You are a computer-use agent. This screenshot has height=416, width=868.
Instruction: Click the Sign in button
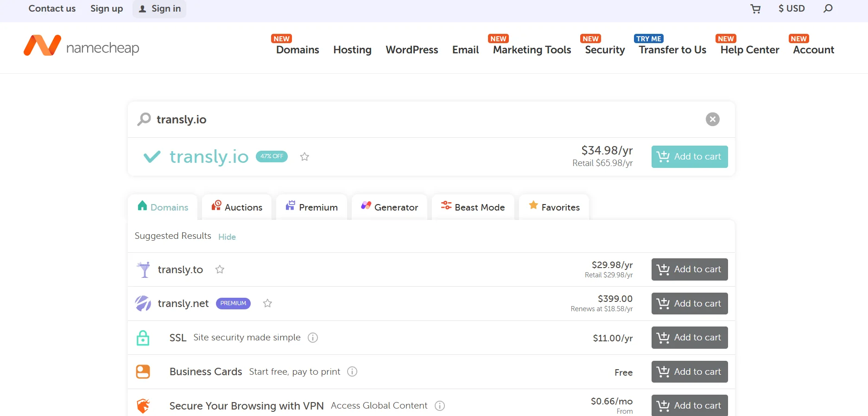tap(159, 9)
